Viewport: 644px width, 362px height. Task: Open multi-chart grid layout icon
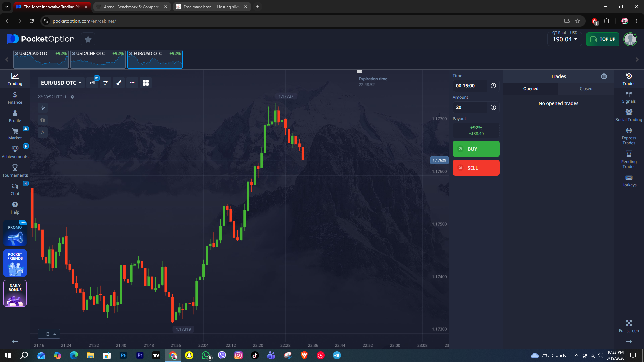146,83
